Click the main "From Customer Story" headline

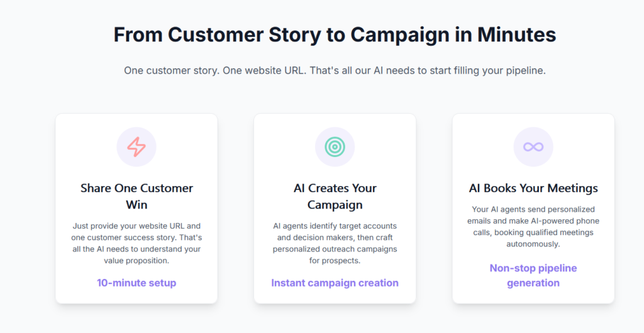[335, 35]
